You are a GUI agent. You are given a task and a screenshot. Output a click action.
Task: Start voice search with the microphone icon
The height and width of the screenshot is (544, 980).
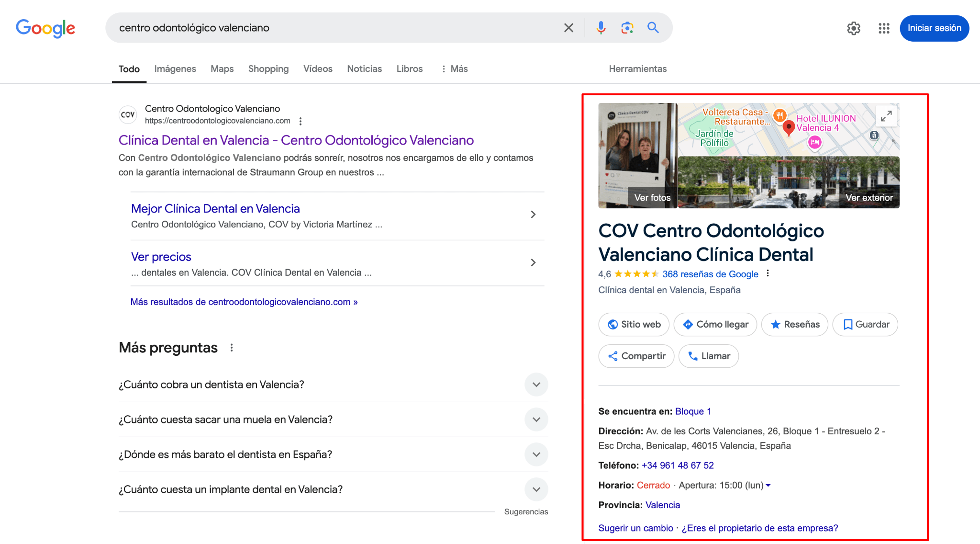(x=601, y=28)
